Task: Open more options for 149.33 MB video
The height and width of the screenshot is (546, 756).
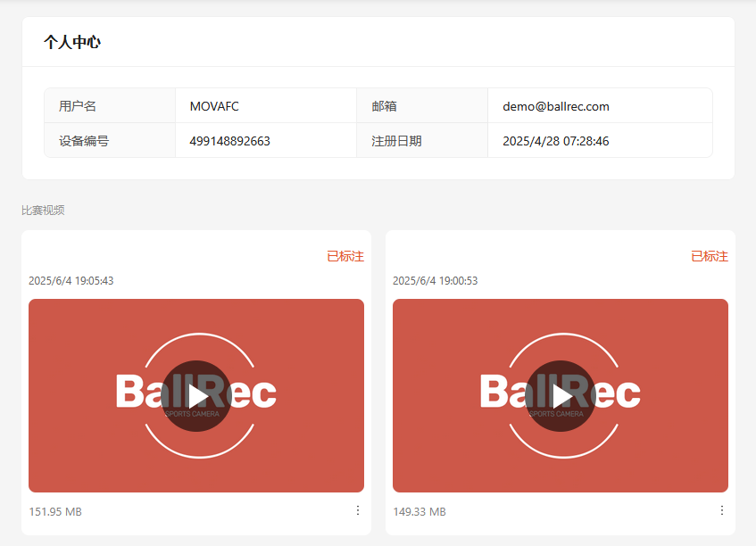Action: (722, 510)
